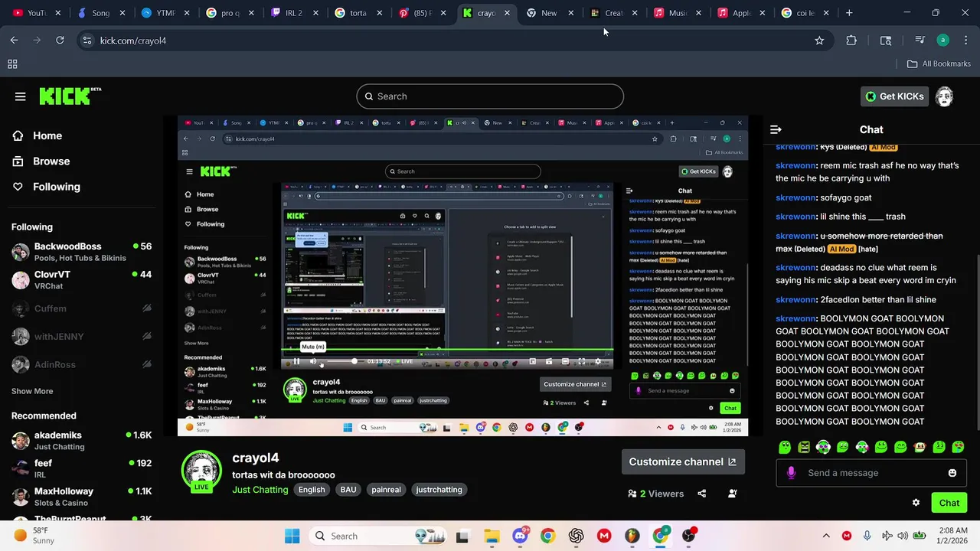Open FL Studio from the taskbar
The width and height of the screenshot is (980, 551).
pos(632,536)
